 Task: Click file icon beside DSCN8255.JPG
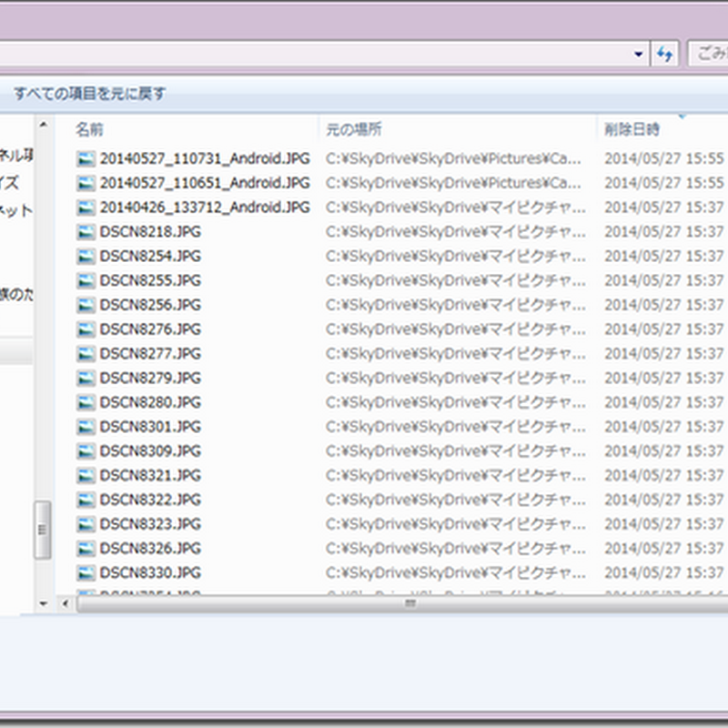point(86,280)
